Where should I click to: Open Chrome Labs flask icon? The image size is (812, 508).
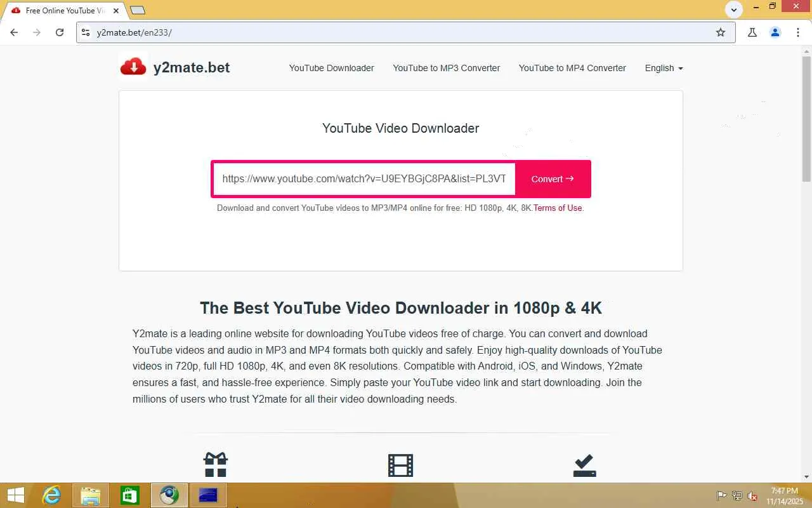(x=752, y=32)
